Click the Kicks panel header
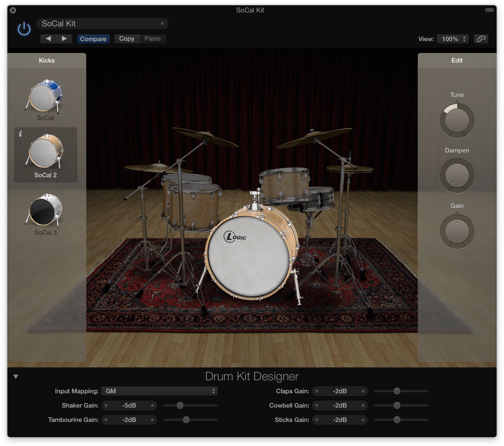 (47, 60)
